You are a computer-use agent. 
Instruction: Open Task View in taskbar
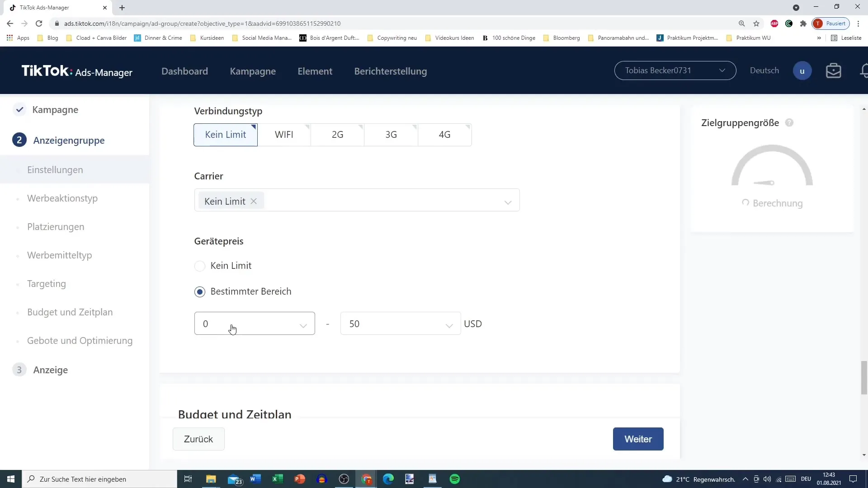pos(188,479)
